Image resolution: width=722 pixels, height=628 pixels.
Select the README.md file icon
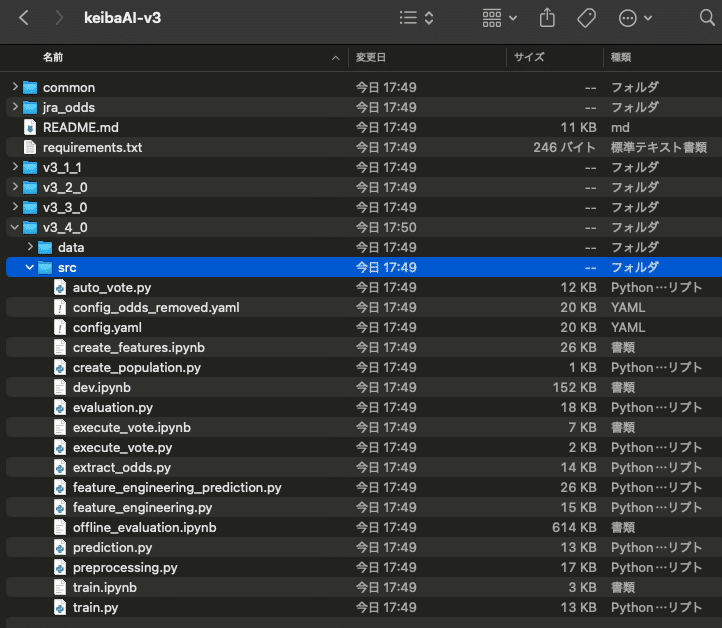(x=30, y=127)
